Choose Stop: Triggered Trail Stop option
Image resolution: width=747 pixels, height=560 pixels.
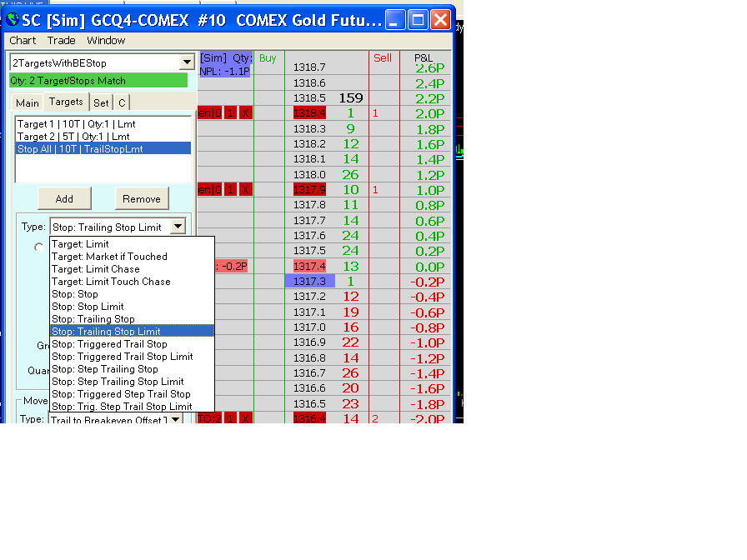click(x=132, y=344)
